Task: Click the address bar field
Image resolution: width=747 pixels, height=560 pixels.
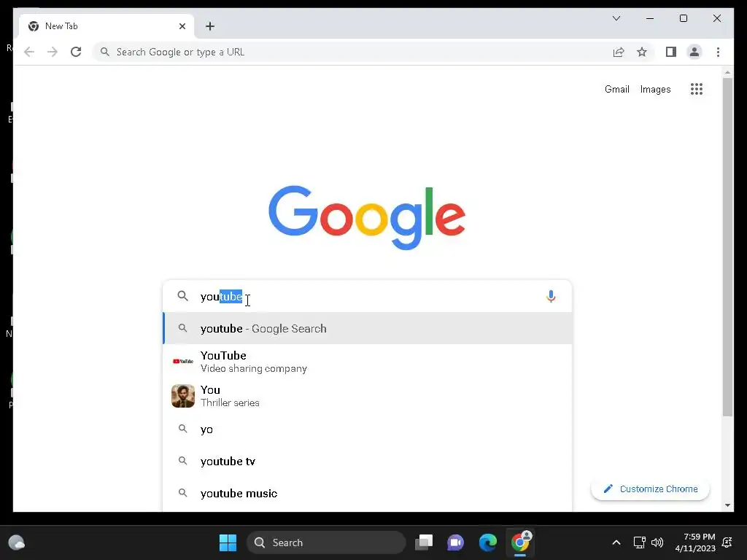Action: coord(352,52)
